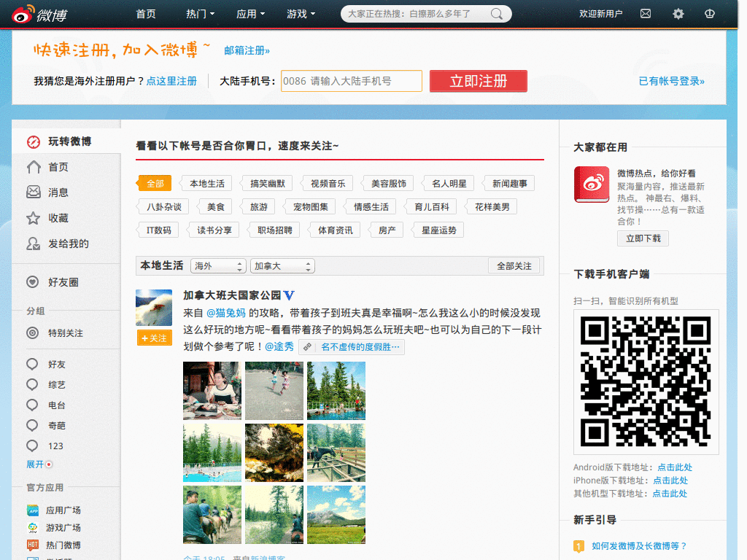Select the 八卦杂谈 category tag

163,206
